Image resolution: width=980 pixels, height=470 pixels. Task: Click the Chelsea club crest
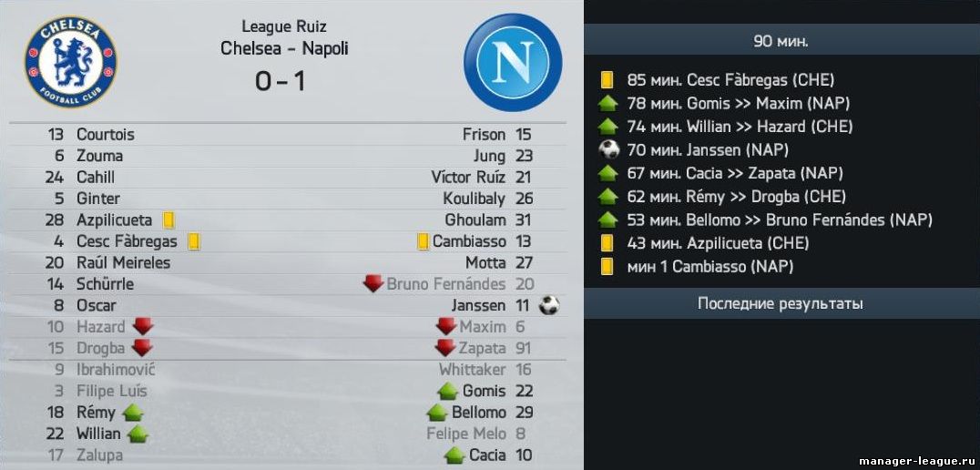(71, 62)
